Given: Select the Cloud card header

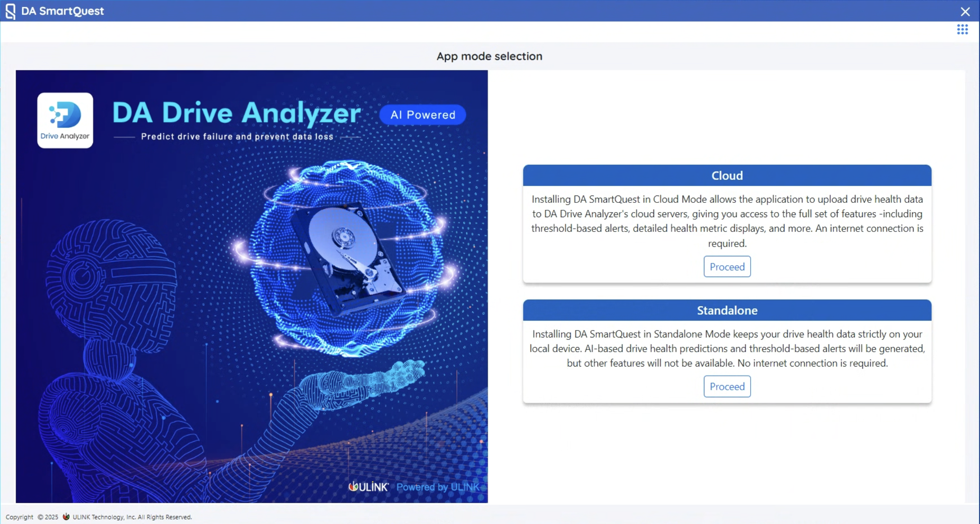Looking at the screenshot, I should [727, 175].
